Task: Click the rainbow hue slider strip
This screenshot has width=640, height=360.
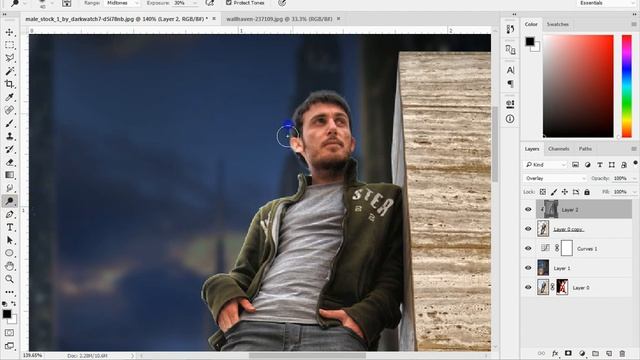Action: (x=627, y=86)
